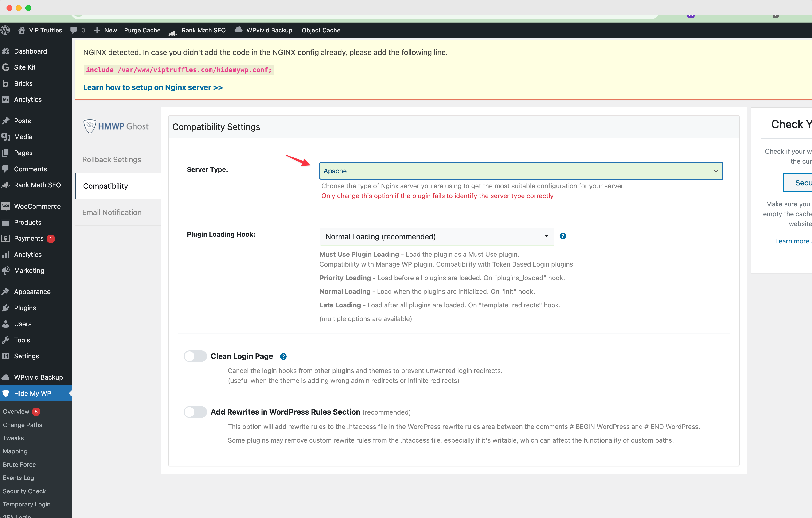
Task: Enable the Clean Login Page toggle
Action: pos(195,356)
